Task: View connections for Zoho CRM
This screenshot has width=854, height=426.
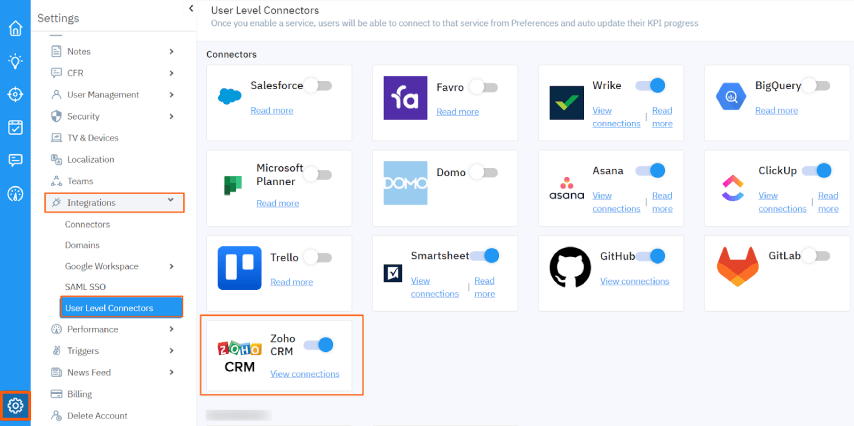Action: [305, 374]
